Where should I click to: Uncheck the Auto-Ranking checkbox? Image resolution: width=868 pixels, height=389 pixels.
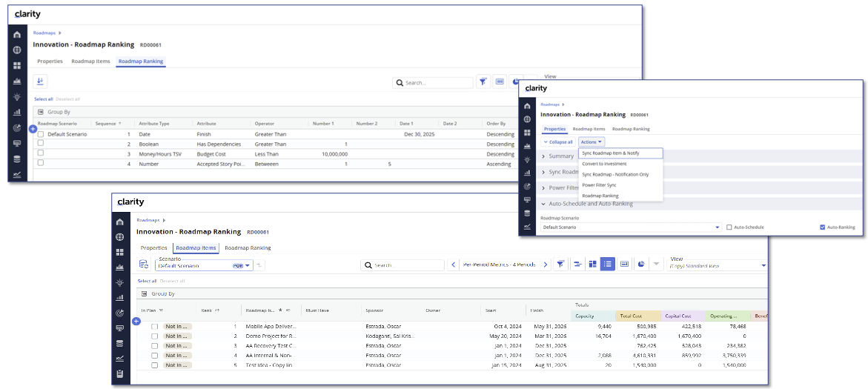[823, 227]
